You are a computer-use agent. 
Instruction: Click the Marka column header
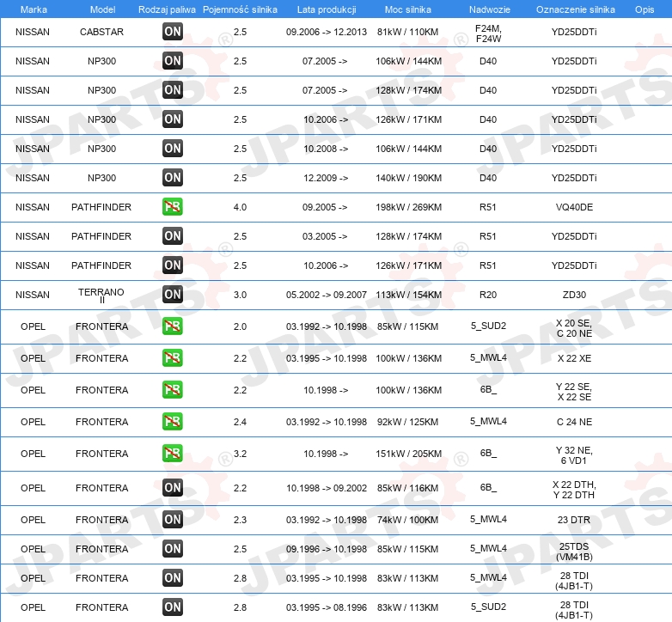(34, 9)
